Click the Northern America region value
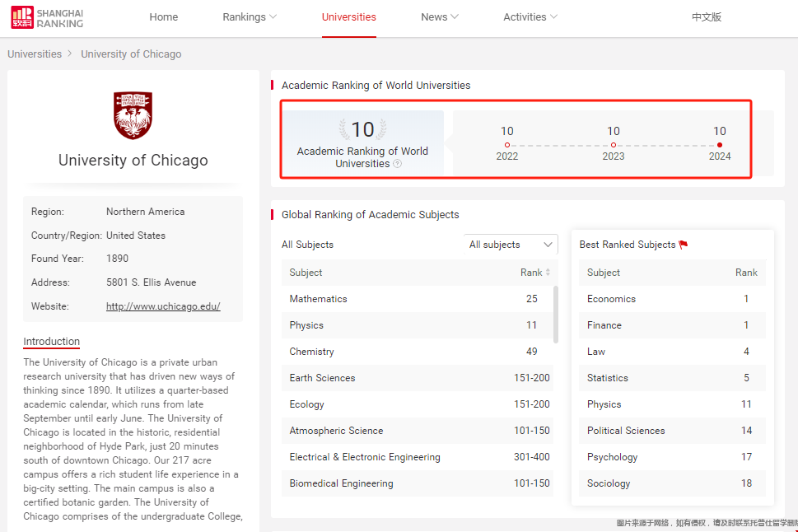 click(x=146, y=212)
